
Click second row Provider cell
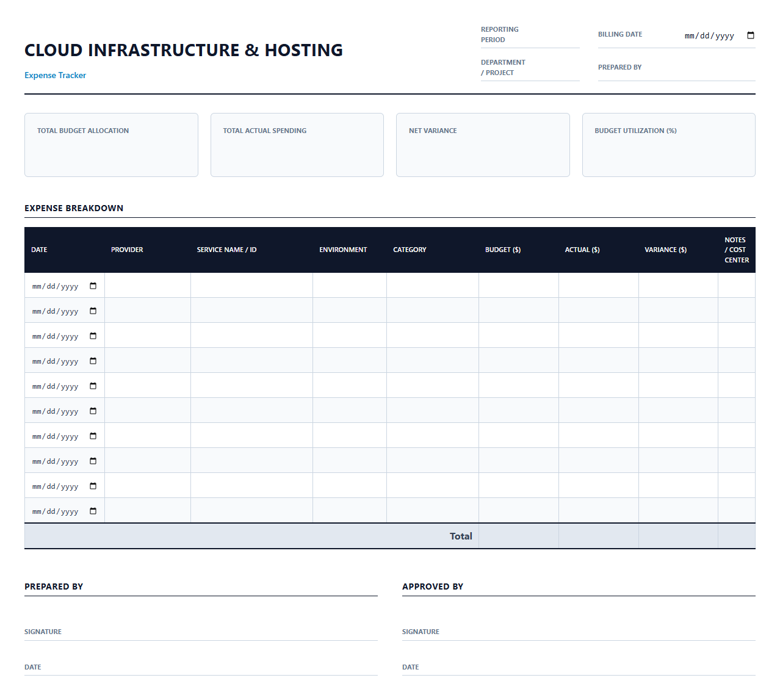148,311
